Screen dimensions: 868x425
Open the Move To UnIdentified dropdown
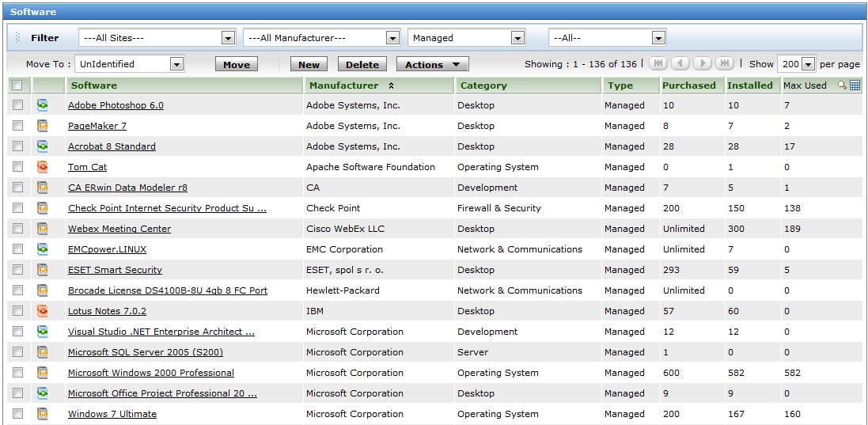[130, 64]
